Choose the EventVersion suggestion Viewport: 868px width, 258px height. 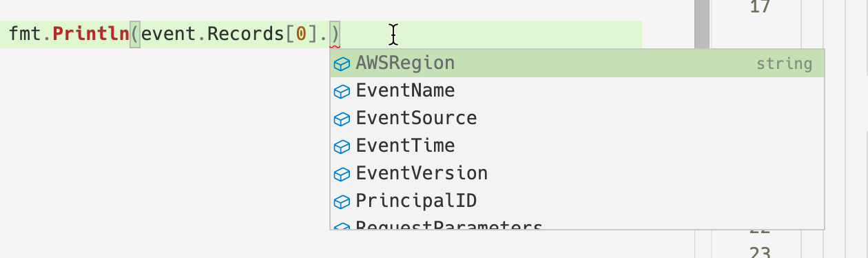click(x=577, y=174)
